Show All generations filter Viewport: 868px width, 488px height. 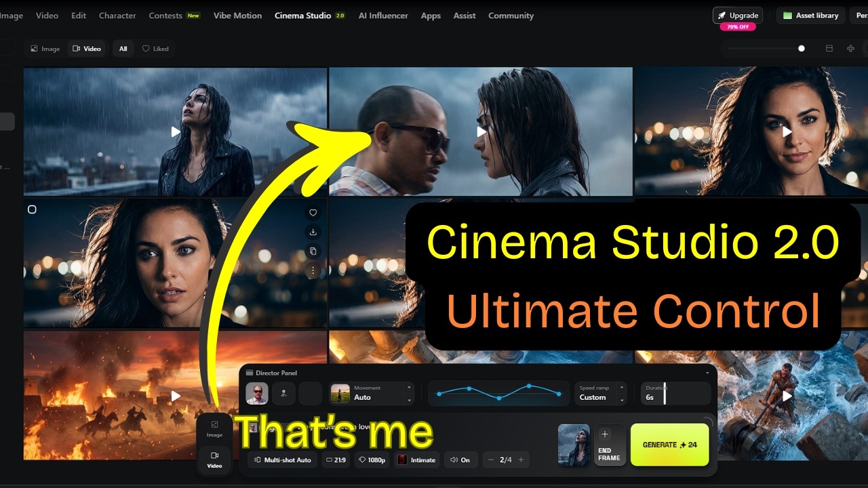click(x=123, y=49)
